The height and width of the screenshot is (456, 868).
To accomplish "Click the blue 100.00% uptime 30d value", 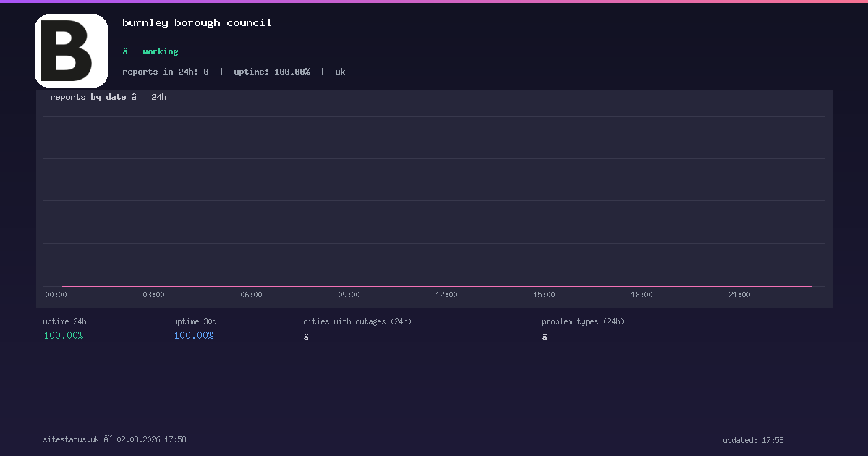I will (x=194, y=336).
